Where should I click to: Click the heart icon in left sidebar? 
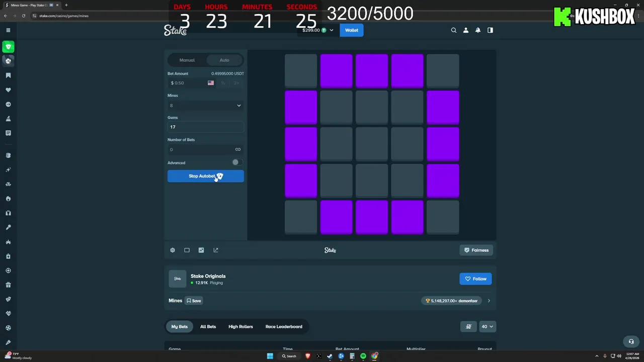8,90
